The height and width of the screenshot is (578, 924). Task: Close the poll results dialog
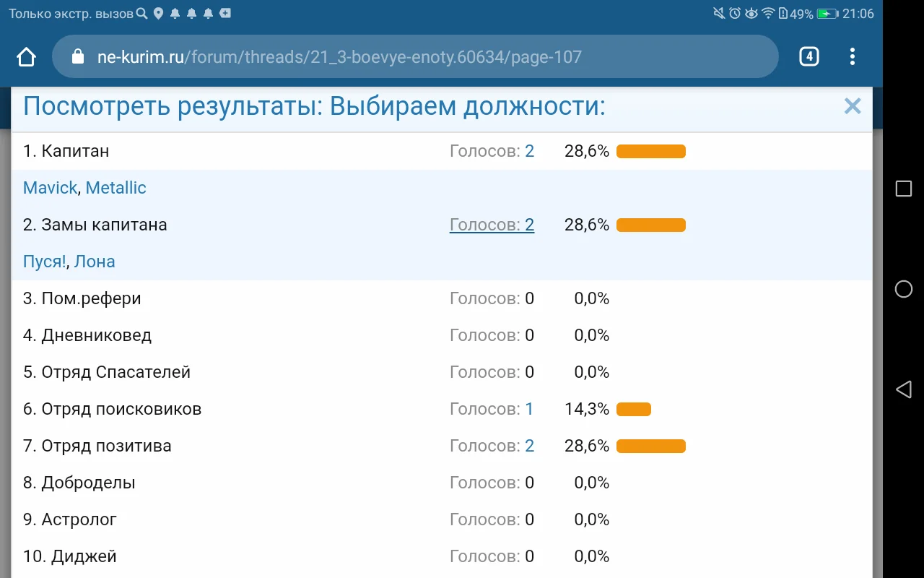pyautogui.click(x=853, y=105)
